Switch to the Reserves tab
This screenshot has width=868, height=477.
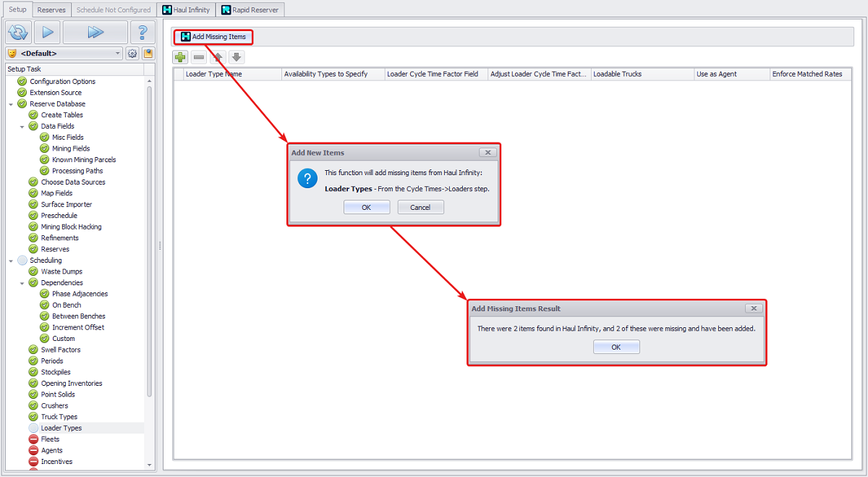[51, 10]
